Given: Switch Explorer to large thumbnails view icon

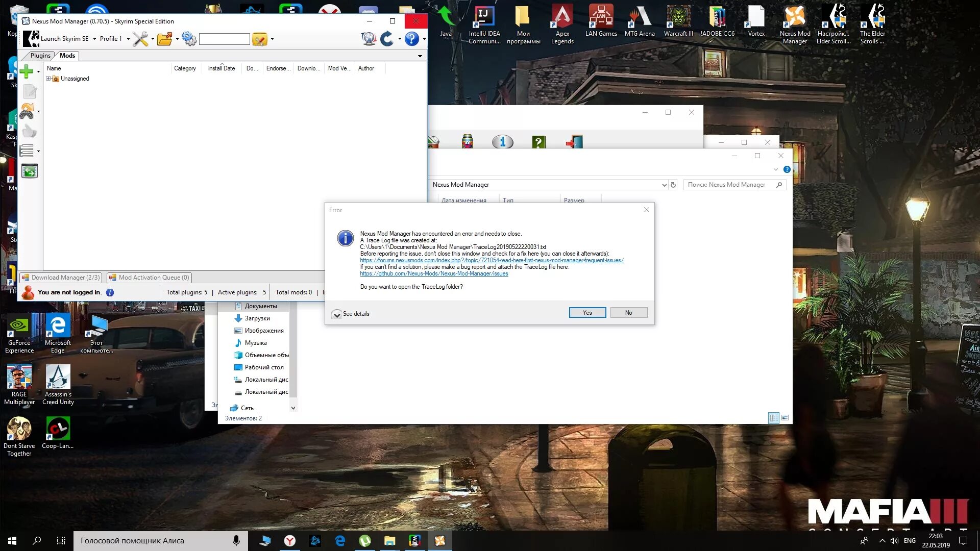Looking at the screenshot, I should (785, 418).
